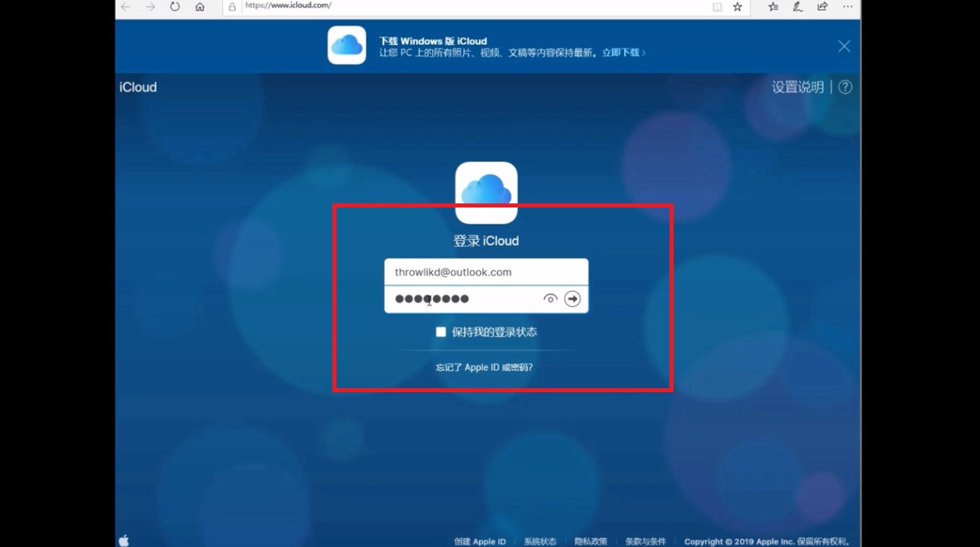Click the lock icon beside the URL
The width and height of the screenshot is (980, 547).
click(233, 6)
